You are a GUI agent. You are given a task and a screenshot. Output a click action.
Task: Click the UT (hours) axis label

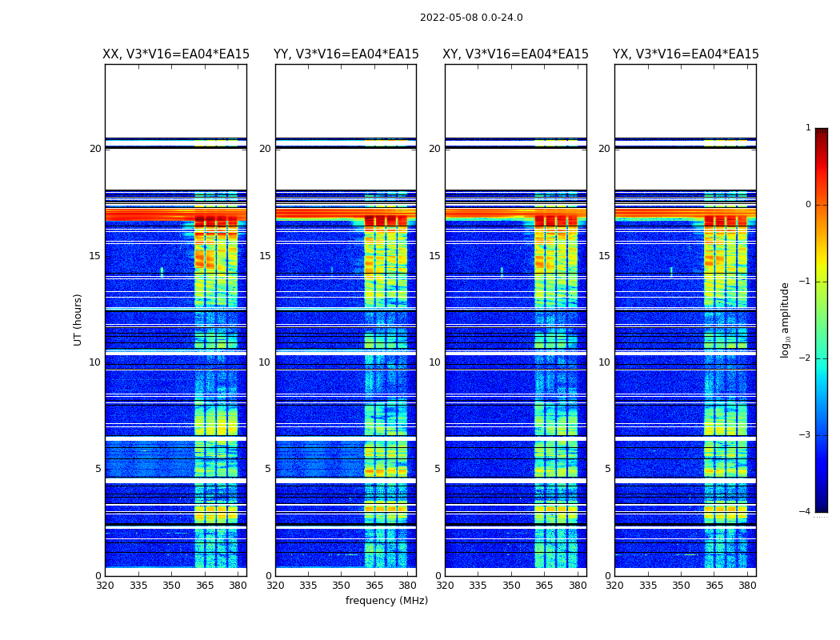(x=78, y=319)
